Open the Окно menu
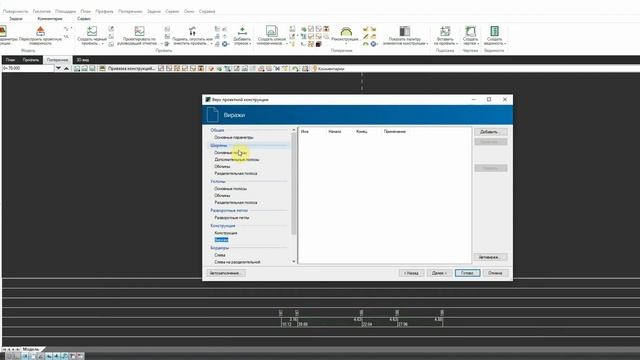The width and height of the screenshot is (640, 360). click(189, 11)
